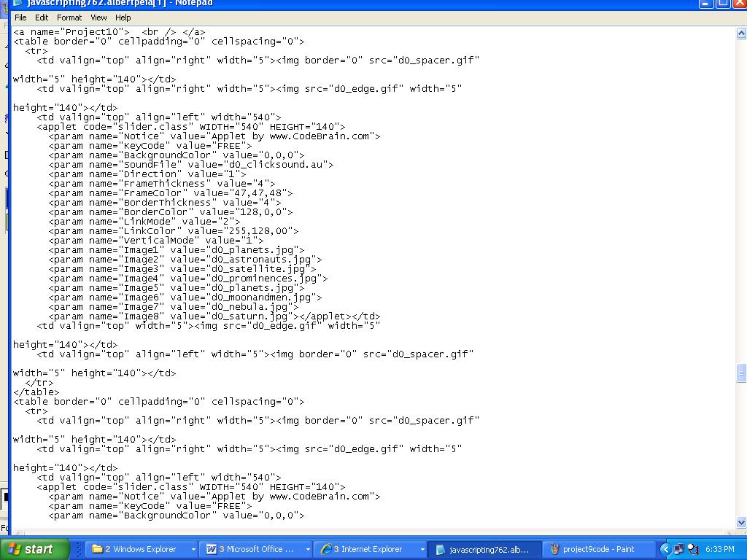The image size is (747, 560).
Task: Expand the Windows Explorer group dropdown arrow
Action: (x=193, y=549)
